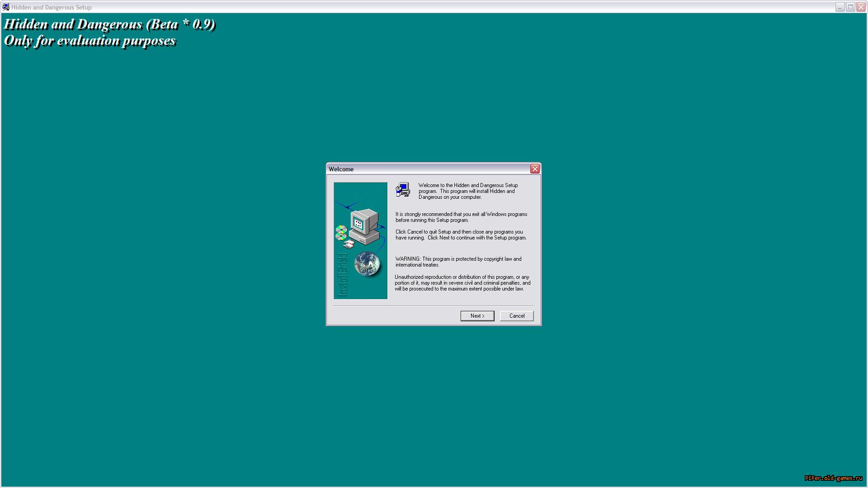Click the PiPer.old-games.ru watermark
The image size is (868, 488).
(x=833, y=478)
